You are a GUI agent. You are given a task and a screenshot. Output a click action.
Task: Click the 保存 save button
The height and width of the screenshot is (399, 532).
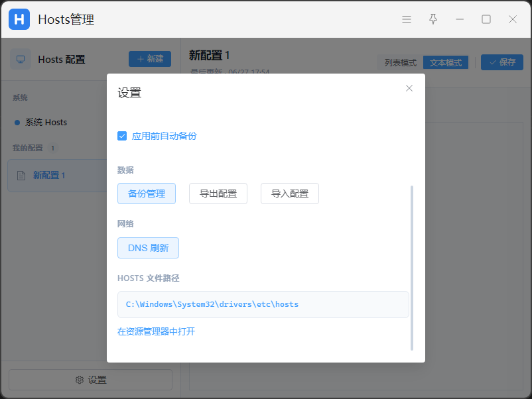coord(502,62)
